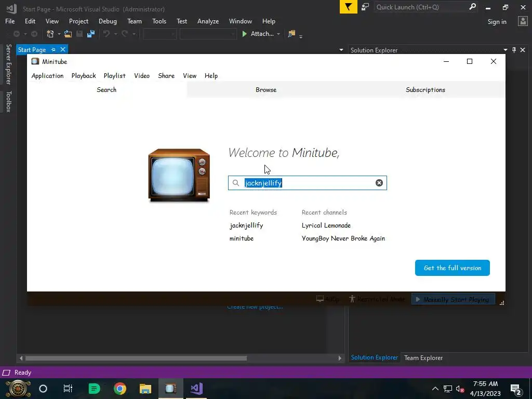The height and width of the screenshot is (399, 532).
Task: Pin the Start Page tab
Action: [54, 49]
